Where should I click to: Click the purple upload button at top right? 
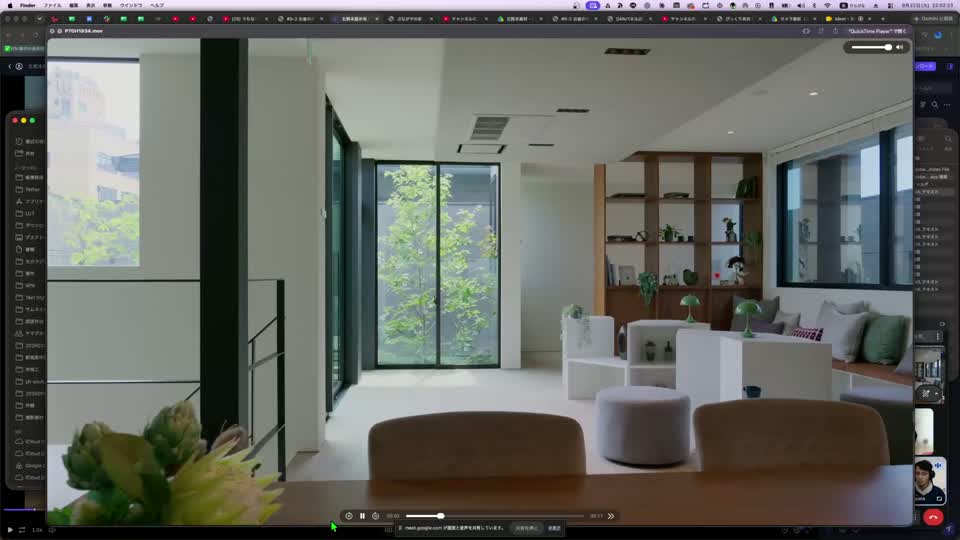click(925, 66)
